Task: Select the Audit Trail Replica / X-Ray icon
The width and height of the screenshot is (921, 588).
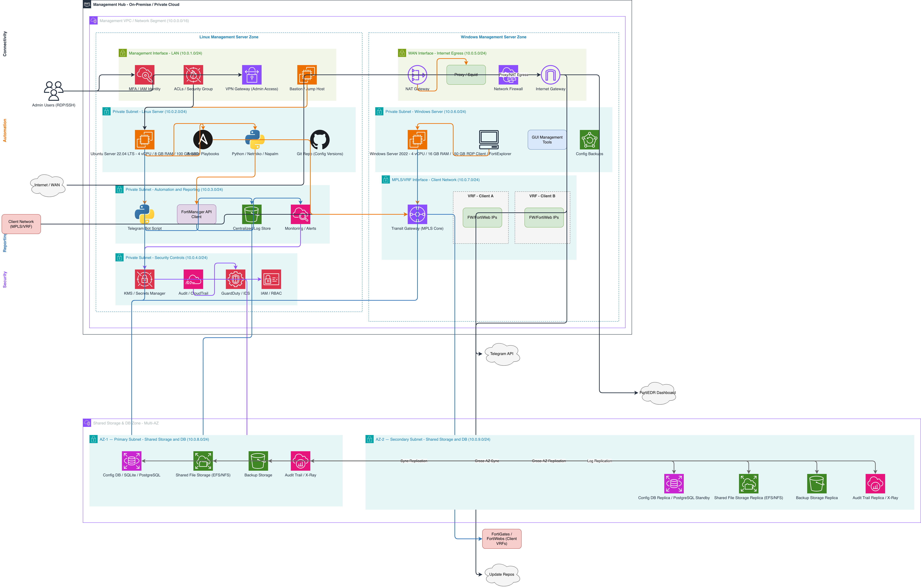Action: [875, 484]
